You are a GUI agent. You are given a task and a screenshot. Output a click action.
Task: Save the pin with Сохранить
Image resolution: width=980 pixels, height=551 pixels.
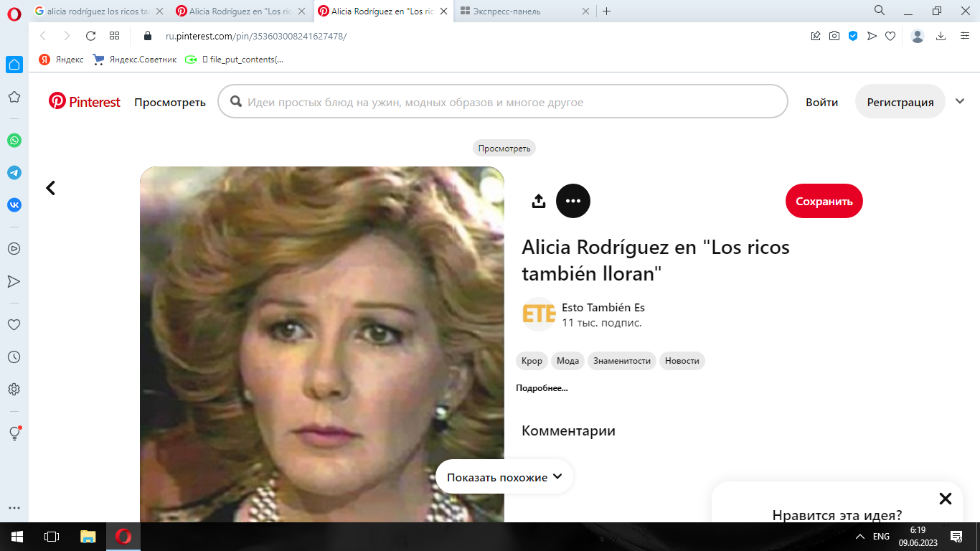pyautogui.click(x=824, y=201)
